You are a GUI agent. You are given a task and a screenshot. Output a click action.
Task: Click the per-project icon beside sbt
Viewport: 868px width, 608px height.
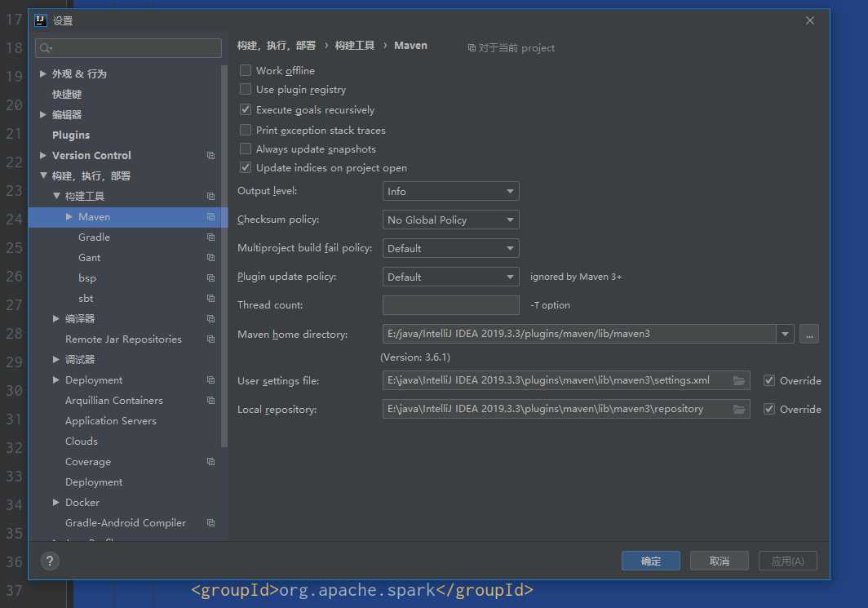pyautogui.click(x=211, y=299)
